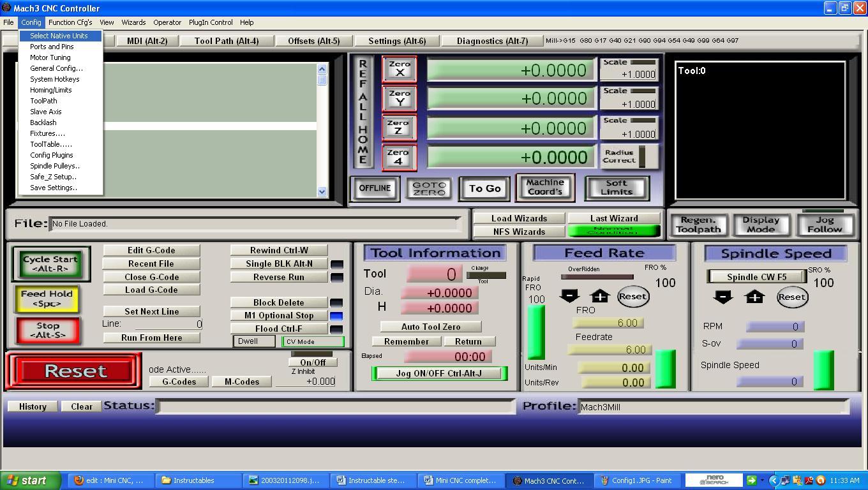This screenshot has height=490, width=868.
Task: Switch to MDI (Alt-2) screen tab
Action: 147,41
